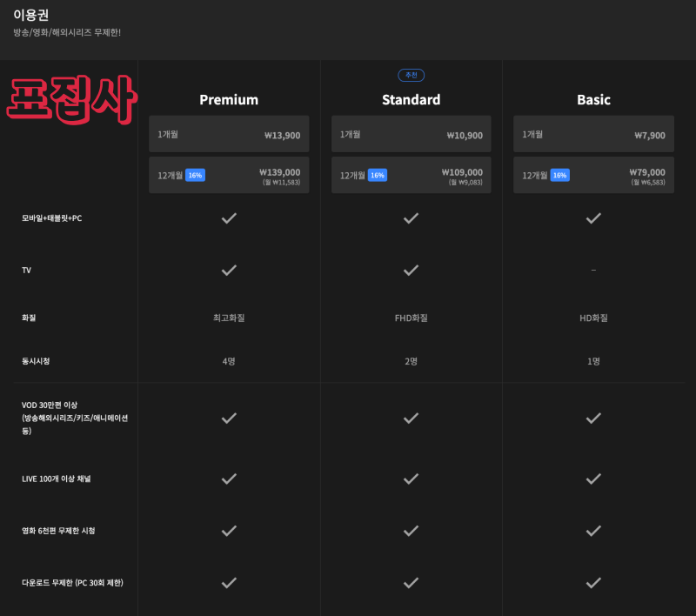Click the 방송/영화/해외시리즈 무제한! subtitle
This screenshot has width=696, height=616.
(67, 32)
